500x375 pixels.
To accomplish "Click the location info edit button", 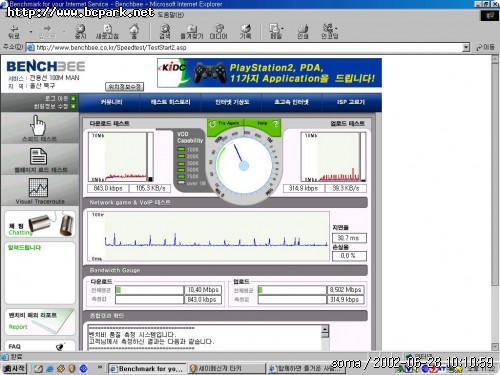I will pyautogui.click(x=125, y=87).
